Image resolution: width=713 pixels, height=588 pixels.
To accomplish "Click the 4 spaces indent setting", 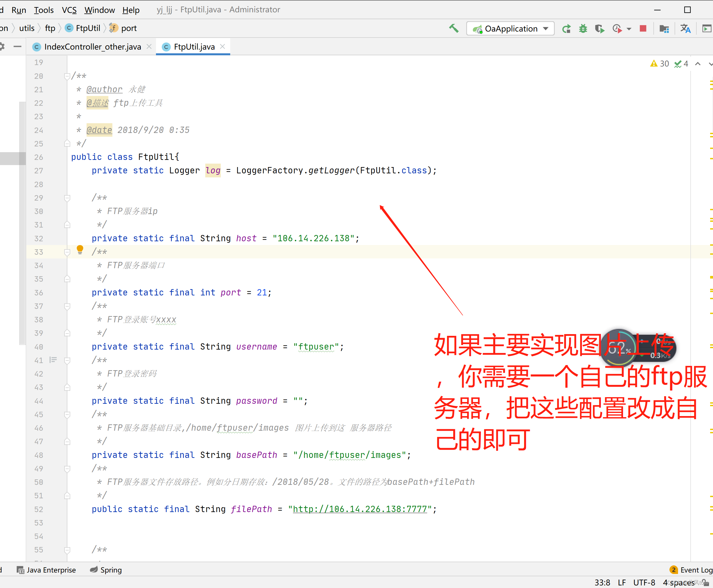I will pos(679,583).
